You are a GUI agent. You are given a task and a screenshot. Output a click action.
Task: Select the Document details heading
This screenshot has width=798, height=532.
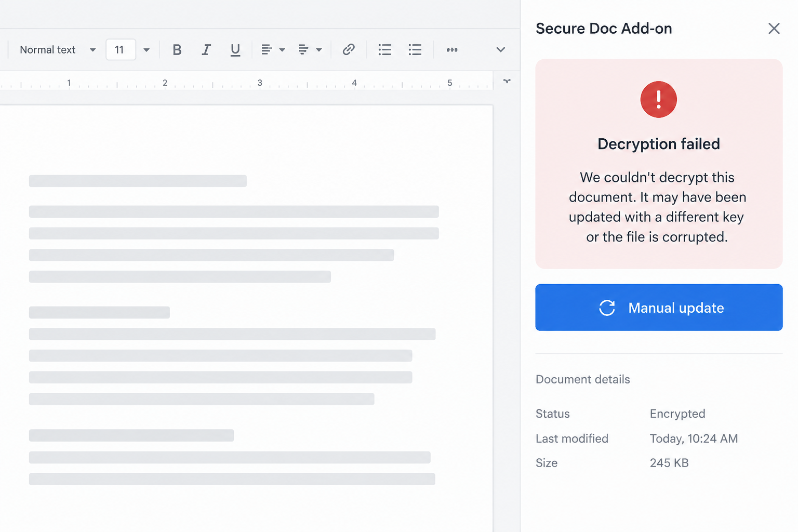(x=583, y=379)
